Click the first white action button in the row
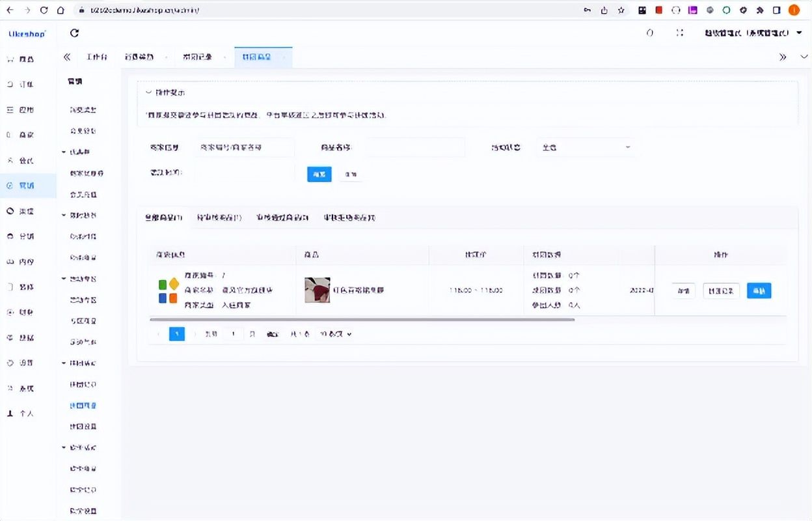This screenshot has width=812, height=521. tap(683, 291)
